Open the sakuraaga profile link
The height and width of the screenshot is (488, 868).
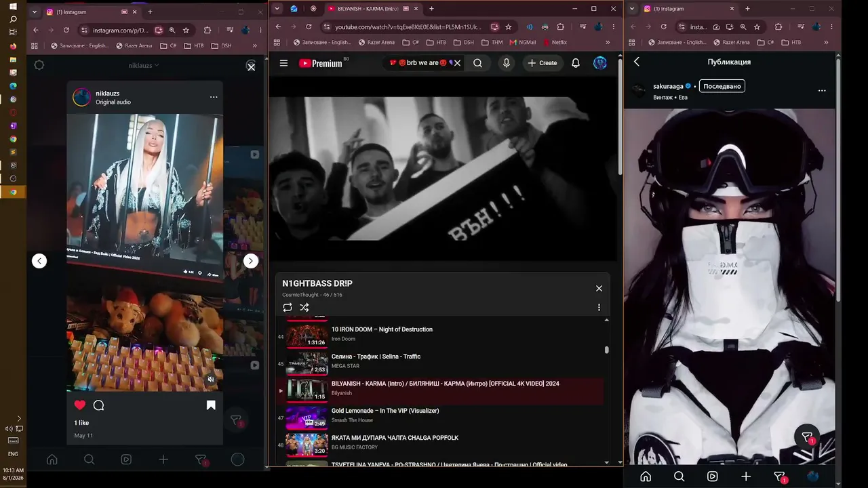[x=668, y=86]
